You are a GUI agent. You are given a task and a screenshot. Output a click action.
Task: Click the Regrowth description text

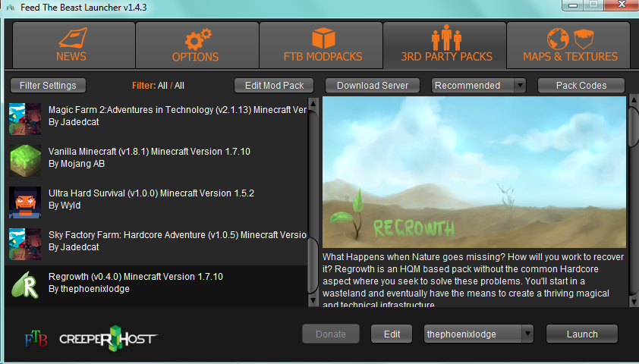click(473, 281)
